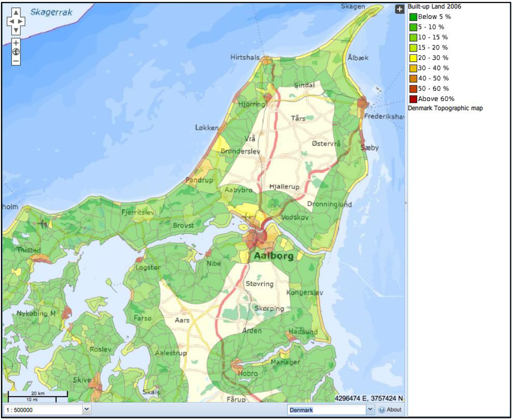Viewport: 513px width, 420px height.
Task: Open the 1 : 500000 scale dropdown
Action: 45,409
